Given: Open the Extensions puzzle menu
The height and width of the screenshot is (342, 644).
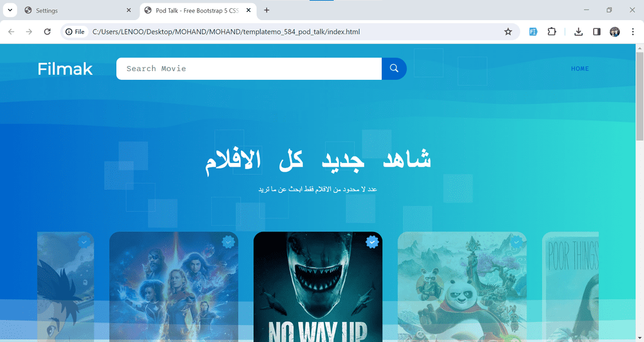Looking at the screenshot, I should [x=552, y=31].
